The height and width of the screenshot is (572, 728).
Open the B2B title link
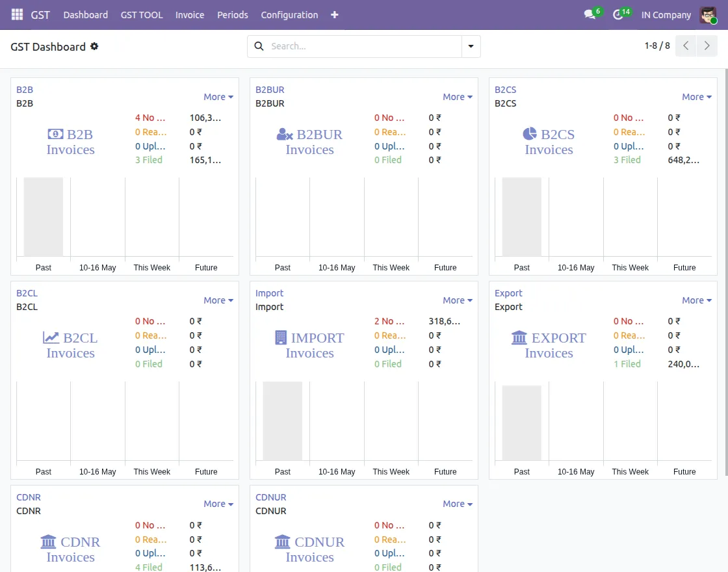(25, 90)
